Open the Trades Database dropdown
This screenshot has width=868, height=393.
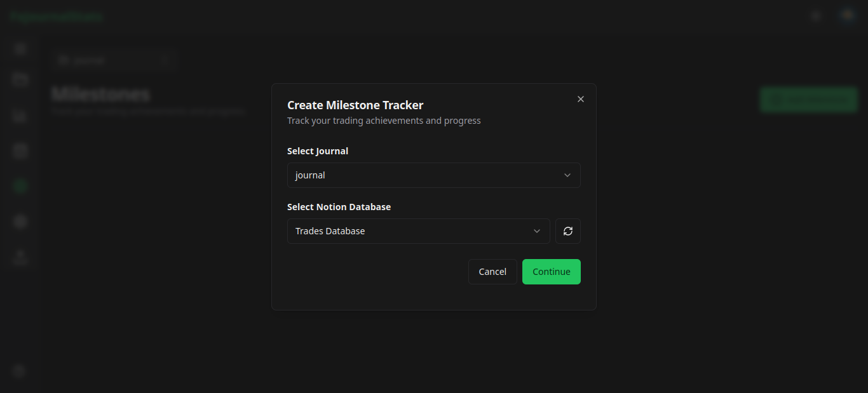pos(418,230)
